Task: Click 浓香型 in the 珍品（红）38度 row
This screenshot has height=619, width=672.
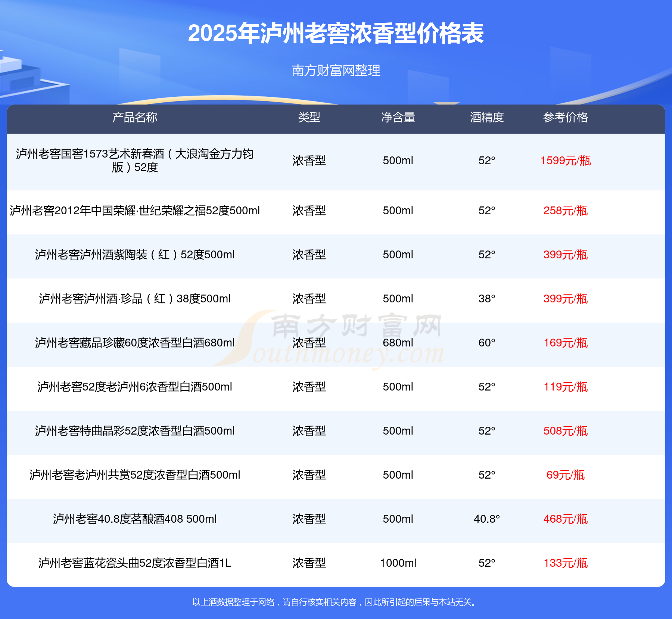Action: tap(309, 299)
